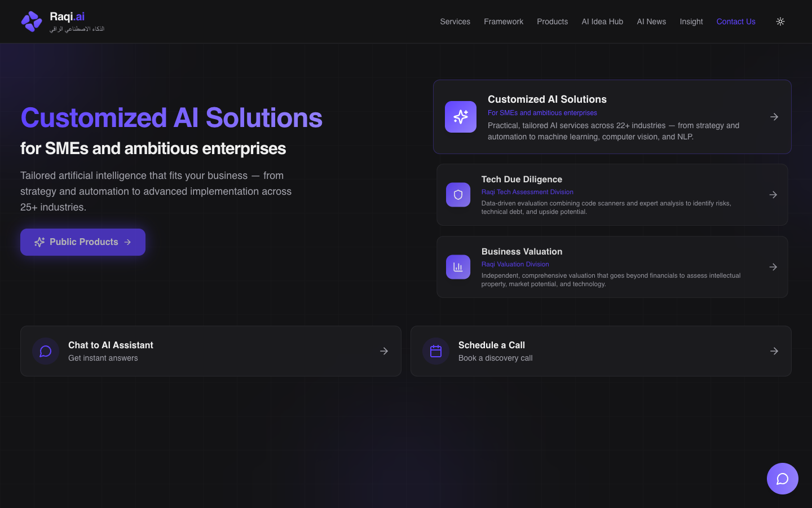Screen dimensions: 812x508
Task: Click 'Get instant answers' text
Action: pos(103,358)
